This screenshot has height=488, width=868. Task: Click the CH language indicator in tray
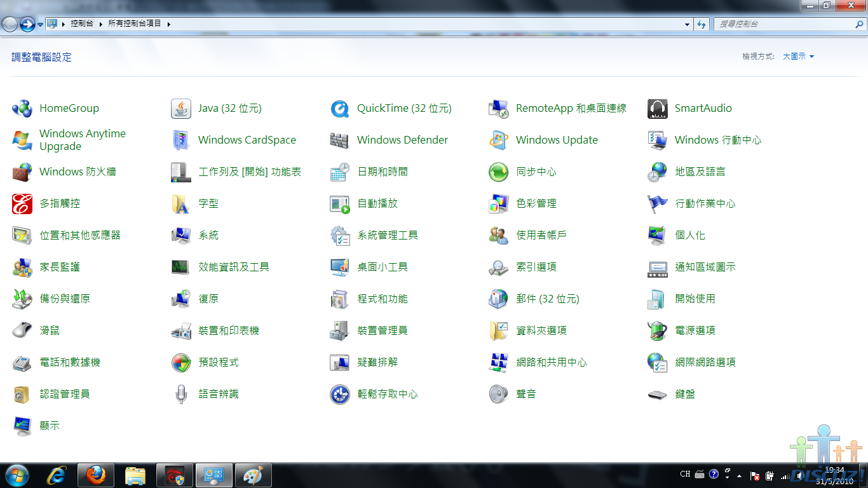tap(685, 474)
